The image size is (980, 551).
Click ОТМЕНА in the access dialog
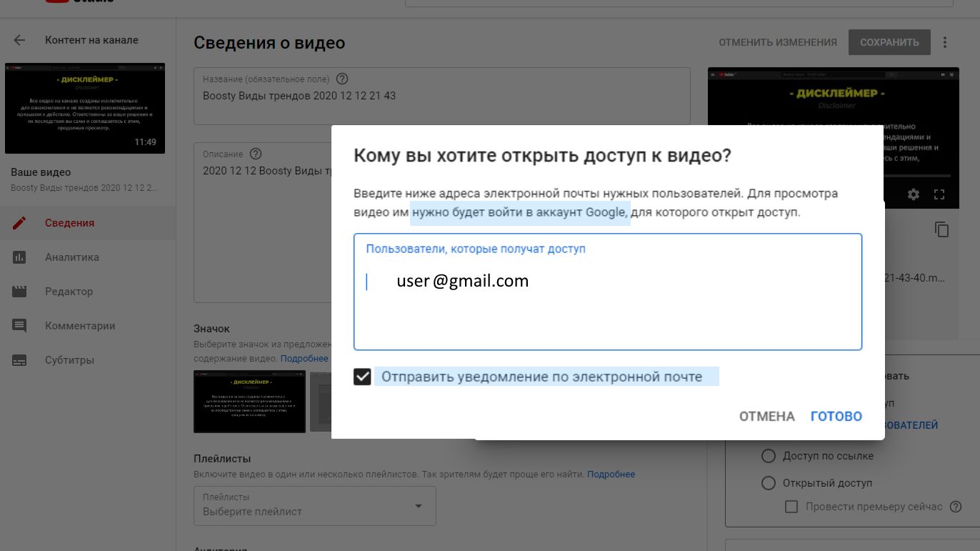766,416
